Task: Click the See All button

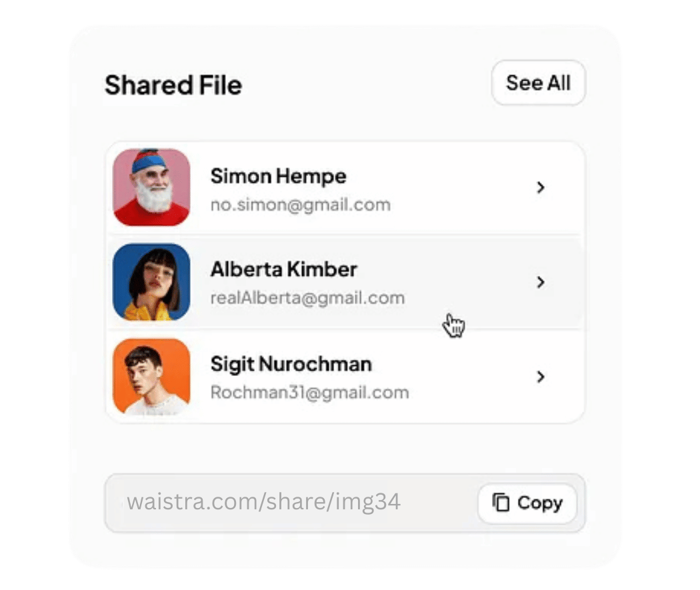Action: 538,83
